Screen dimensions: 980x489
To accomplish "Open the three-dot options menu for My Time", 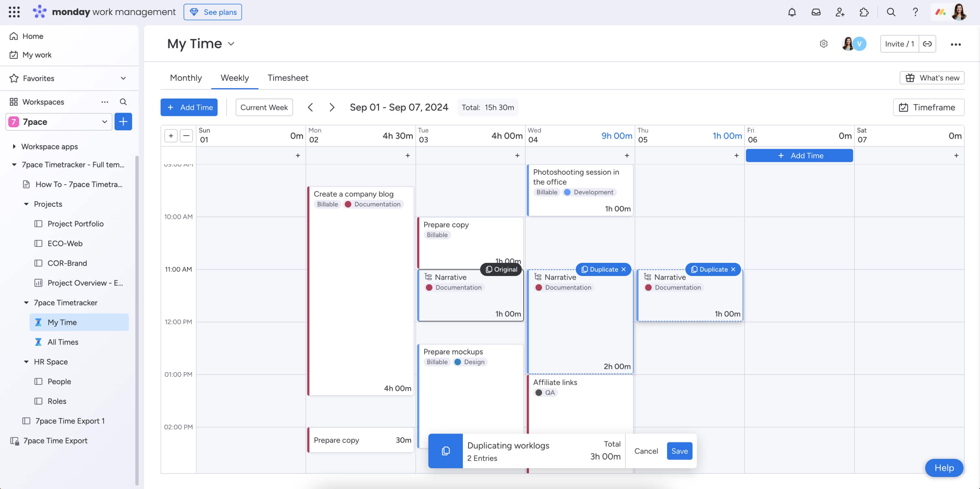I will pos(956,44).
